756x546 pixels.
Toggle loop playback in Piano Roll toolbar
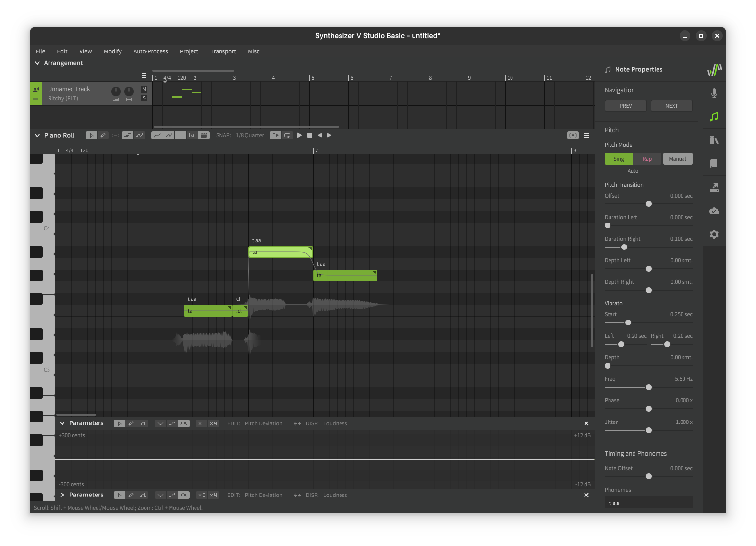(x=287, y=135)
